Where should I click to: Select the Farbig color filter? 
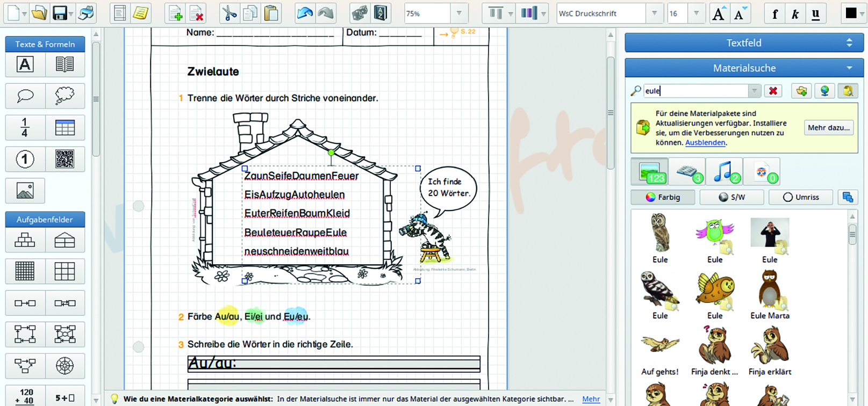tap(663, 197)
